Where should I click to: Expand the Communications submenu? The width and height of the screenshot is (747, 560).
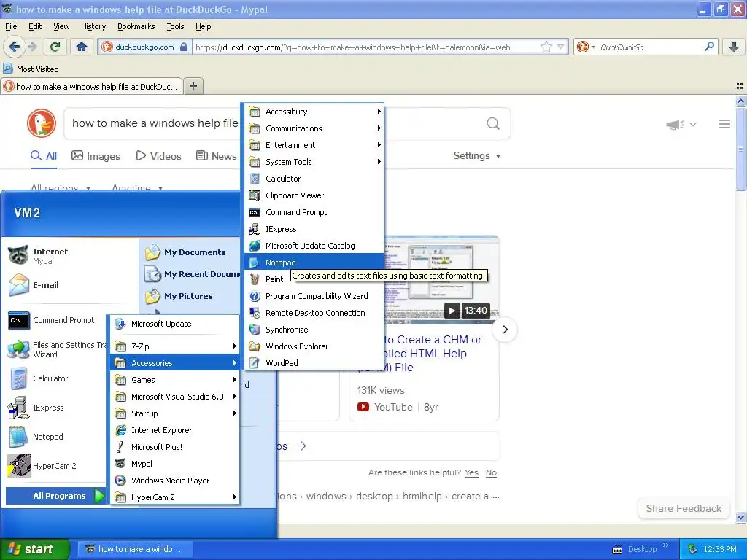click(315, 128)
